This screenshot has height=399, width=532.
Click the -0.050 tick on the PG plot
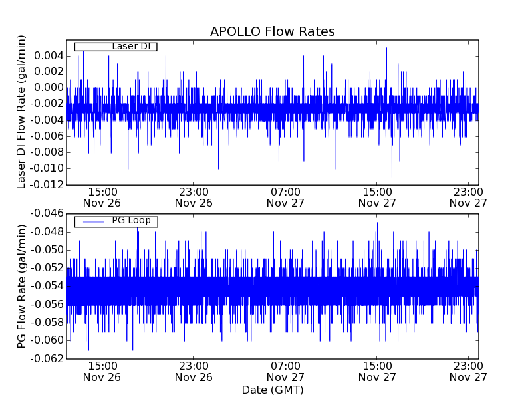point(47,250)
